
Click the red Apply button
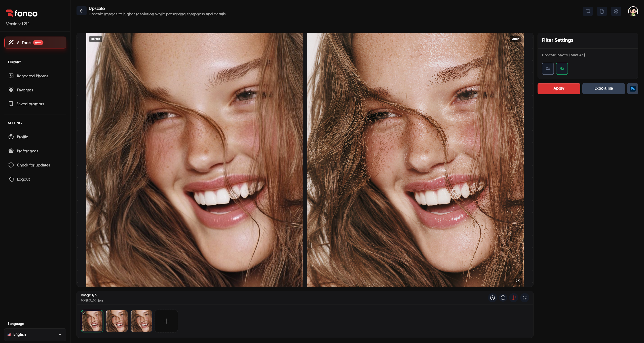tap(559, 89)
